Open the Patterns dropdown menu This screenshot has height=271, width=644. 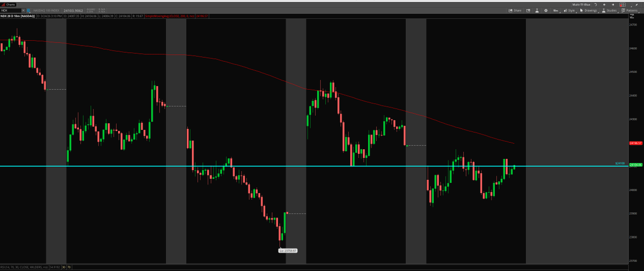click(x=630, y=11)
